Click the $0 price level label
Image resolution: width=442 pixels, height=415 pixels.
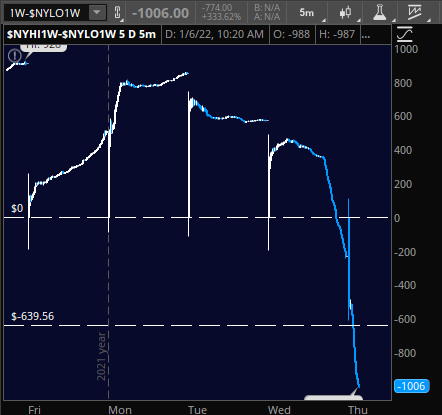point(17,208)
